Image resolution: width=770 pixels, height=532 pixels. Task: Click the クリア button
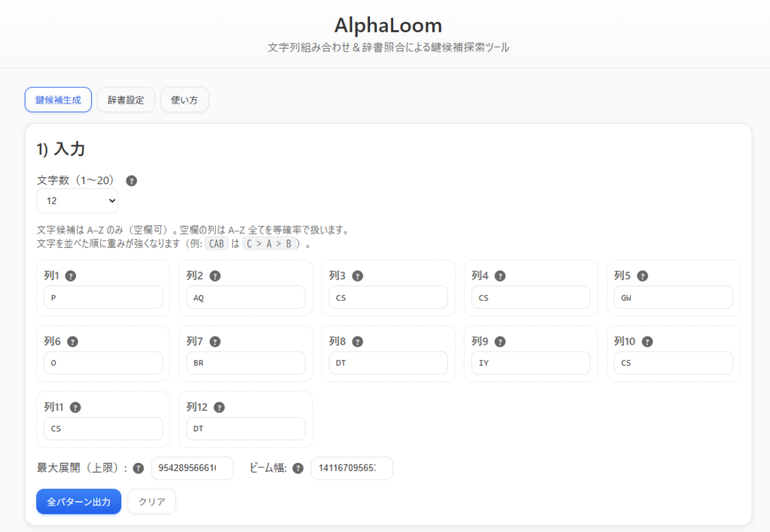click(152, 502)
